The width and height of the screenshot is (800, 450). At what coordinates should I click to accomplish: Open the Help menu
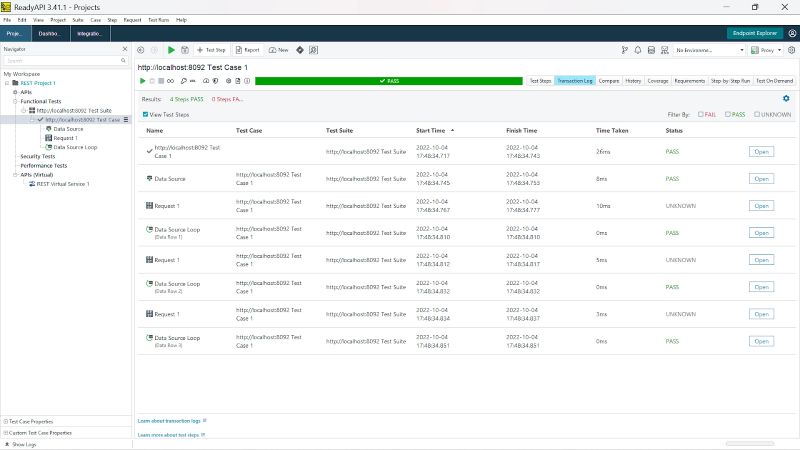181,20
